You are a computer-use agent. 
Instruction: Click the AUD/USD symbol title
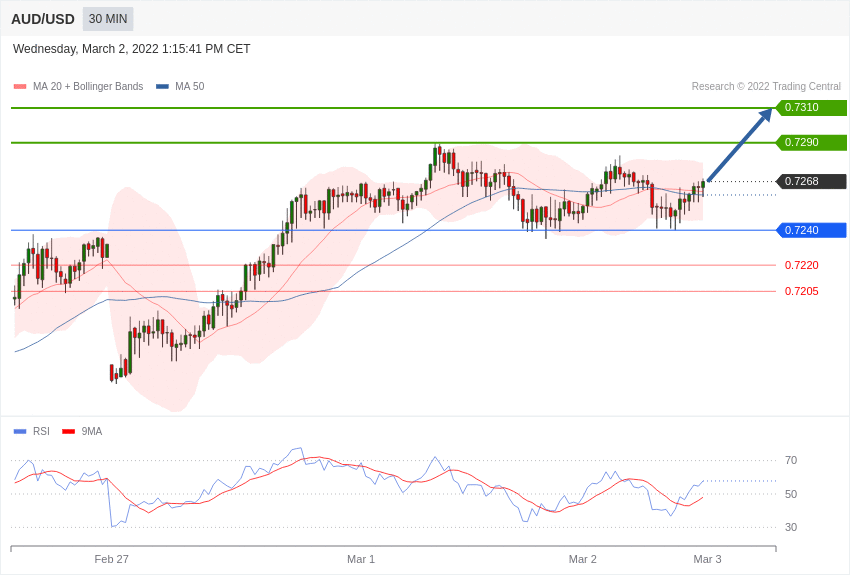click(43, 19)
